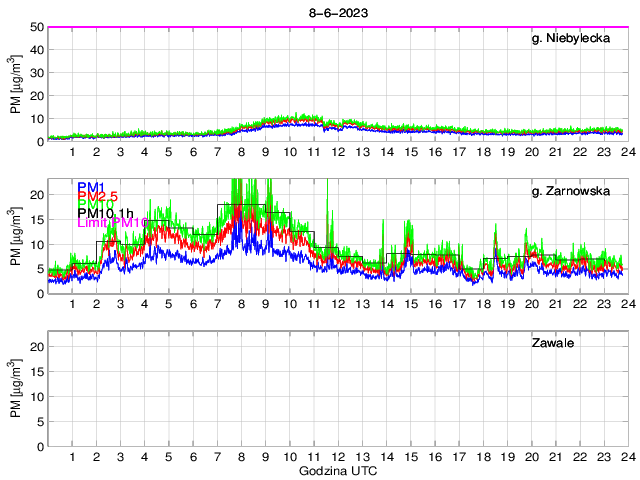Click the 50 tick on the Niebylecka y-axis
The image size is (640, 480).
pos(36,27)
